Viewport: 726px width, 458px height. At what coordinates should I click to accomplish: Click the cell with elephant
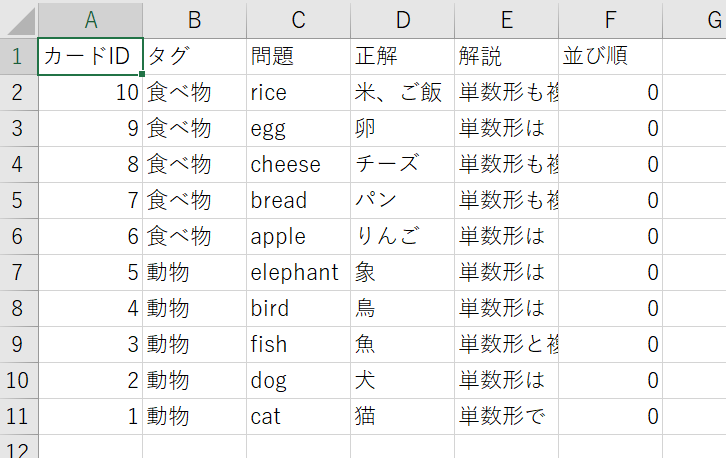point(298,272)
